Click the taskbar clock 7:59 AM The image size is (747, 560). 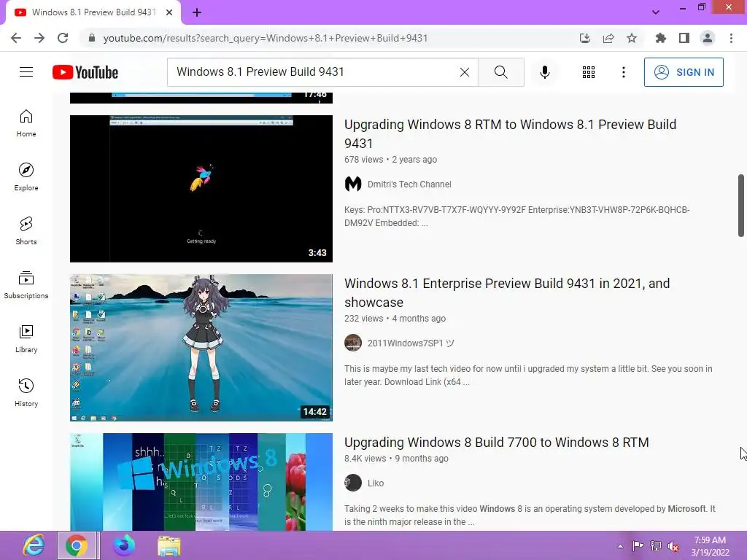(x=711, y=546)
